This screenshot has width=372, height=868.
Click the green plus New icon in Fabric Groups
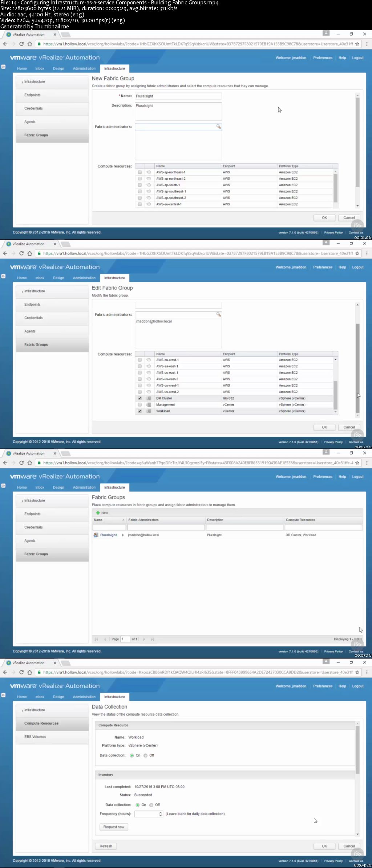click(98, 513)
